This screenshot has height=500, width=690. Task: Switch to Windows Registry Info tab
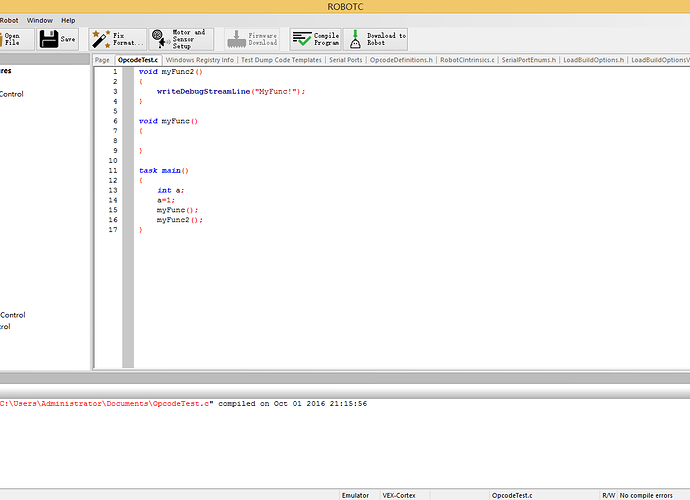tap(200, 60)
